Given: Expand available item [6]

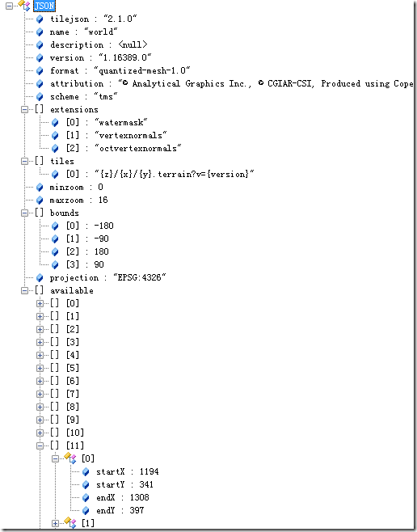Looking at the screenshot, I should pos(40,381).
